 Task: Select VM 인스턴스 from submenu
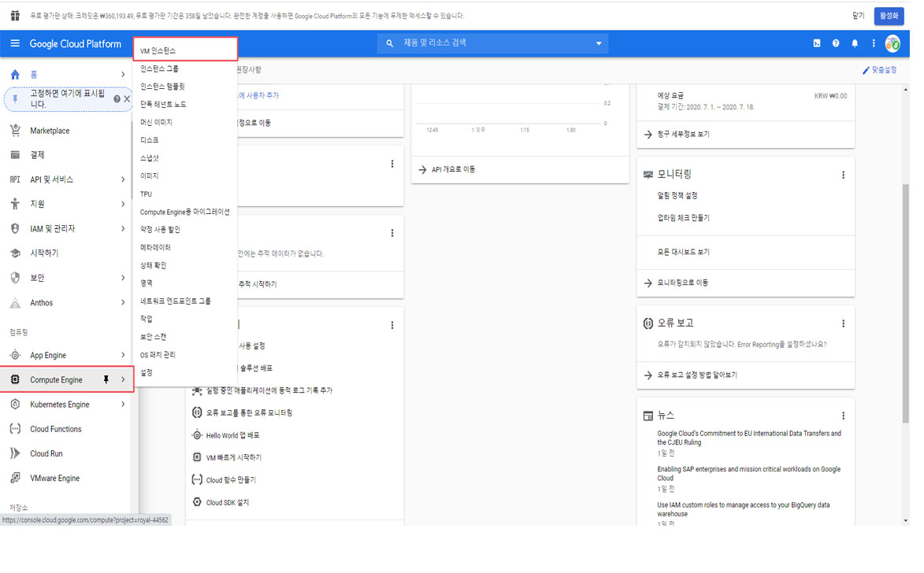click(x=185, y=50)
